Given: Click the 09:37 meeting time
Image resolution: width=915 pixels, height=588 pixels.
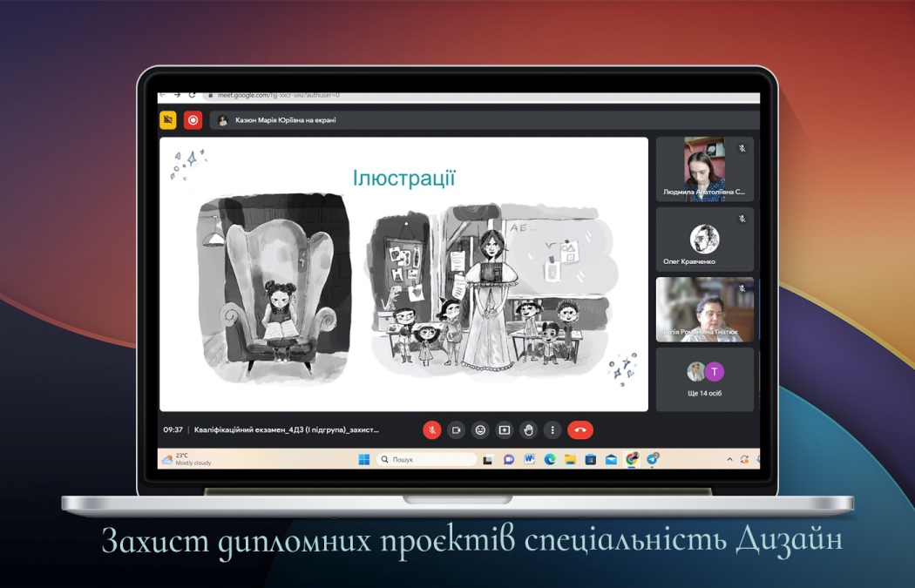Looking at the screenshot, I should point(173,430).
